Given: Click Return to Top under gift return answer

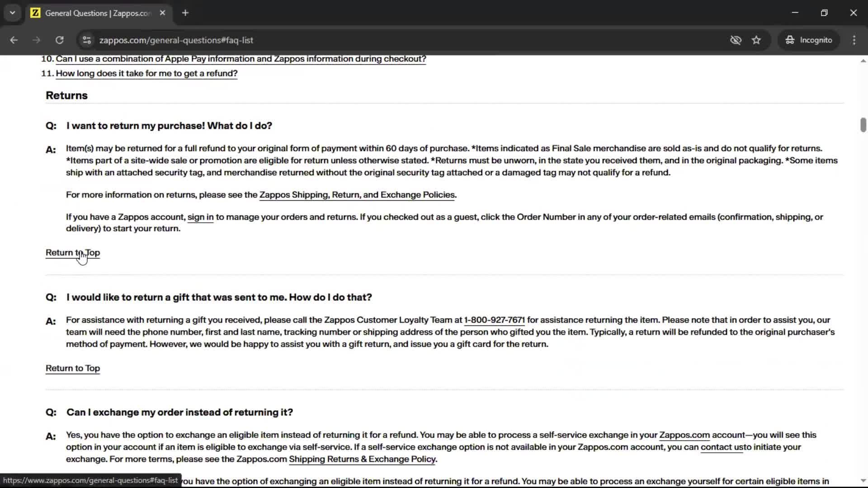Looking at the screenshot, I should tap(73, 368).
